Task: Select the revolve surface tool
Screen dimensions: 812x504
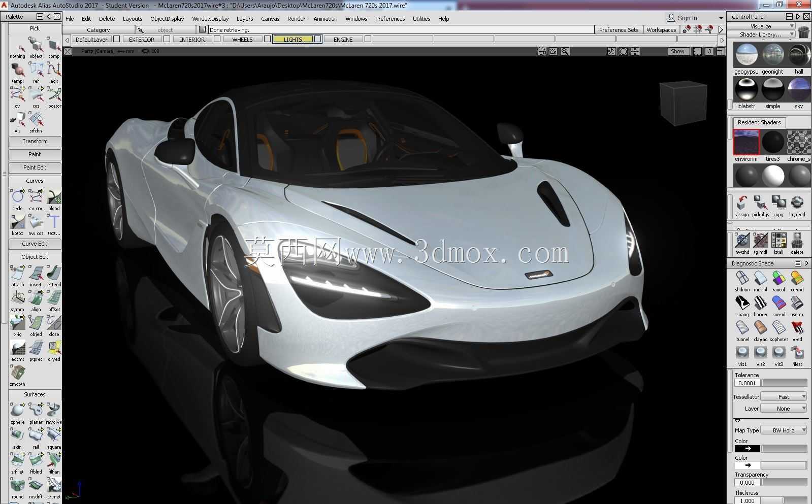Action: pyautogui.click(x=54, y=414)
